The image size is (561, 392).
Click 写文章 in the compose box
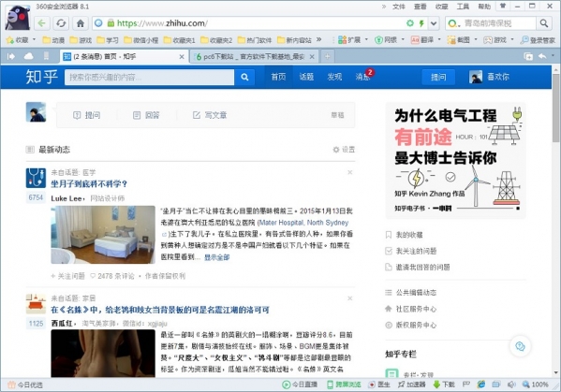(x=210, y=115)
